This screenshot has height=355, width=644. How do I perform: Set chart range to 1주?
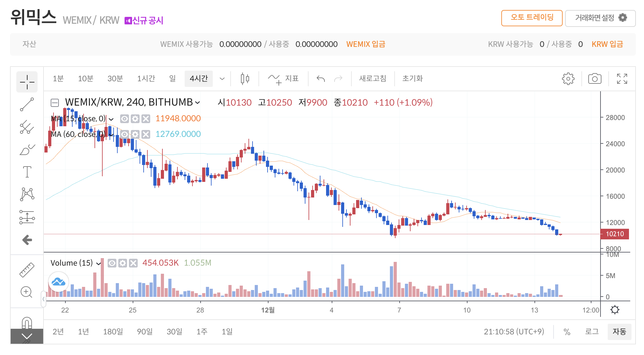[x=202, y=332]
